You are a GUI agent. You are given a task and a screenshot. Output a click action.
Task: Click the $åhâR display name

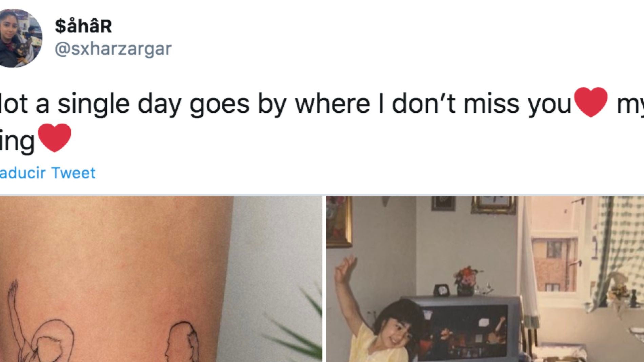point(83,26)
